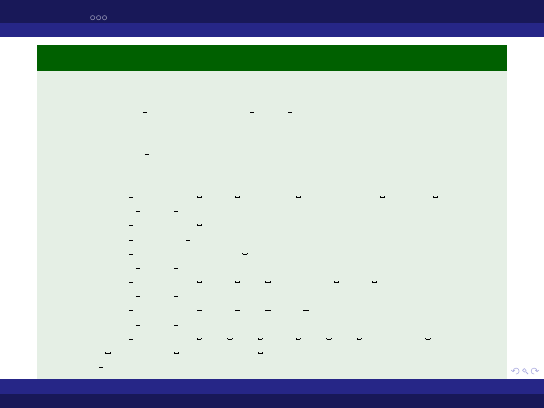
Task: Jump to the third slide navigation circle
Action: [105, 17]
